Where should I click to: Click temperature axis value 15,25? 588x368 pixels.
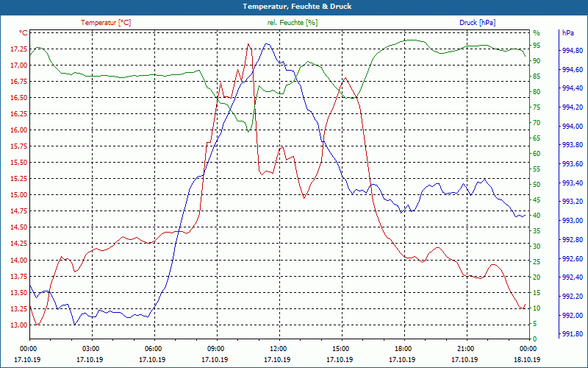tap(20, 179)
